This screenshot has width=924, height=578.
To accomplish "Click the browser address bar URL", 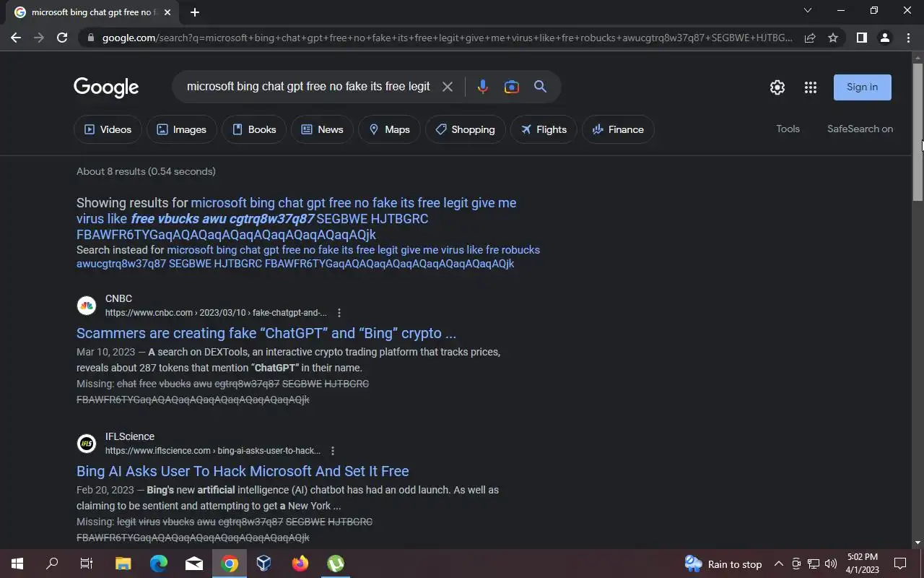I will click(x=448, y=38).
